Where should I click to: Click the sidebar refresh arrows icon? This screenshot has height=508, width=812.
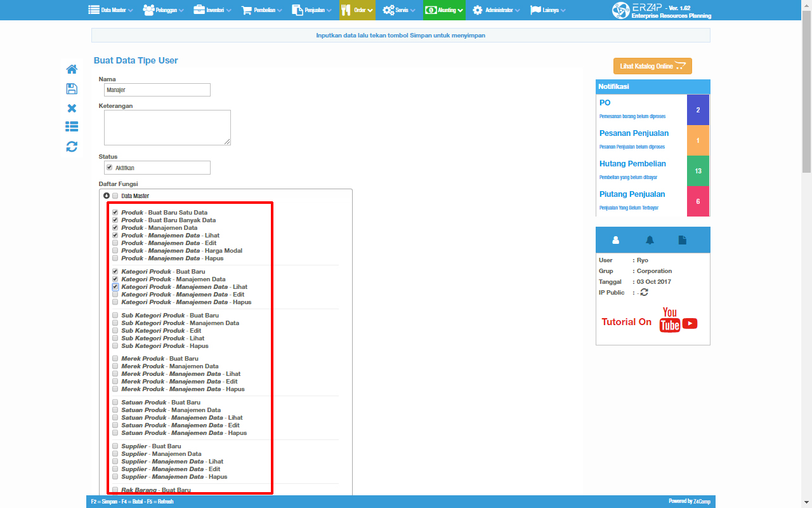[72, 147]
